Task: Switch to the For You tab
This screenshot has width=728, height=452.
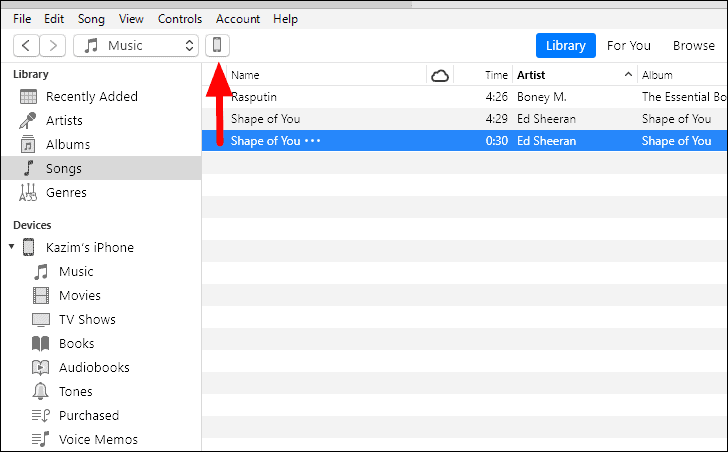Action: (629, 45)
